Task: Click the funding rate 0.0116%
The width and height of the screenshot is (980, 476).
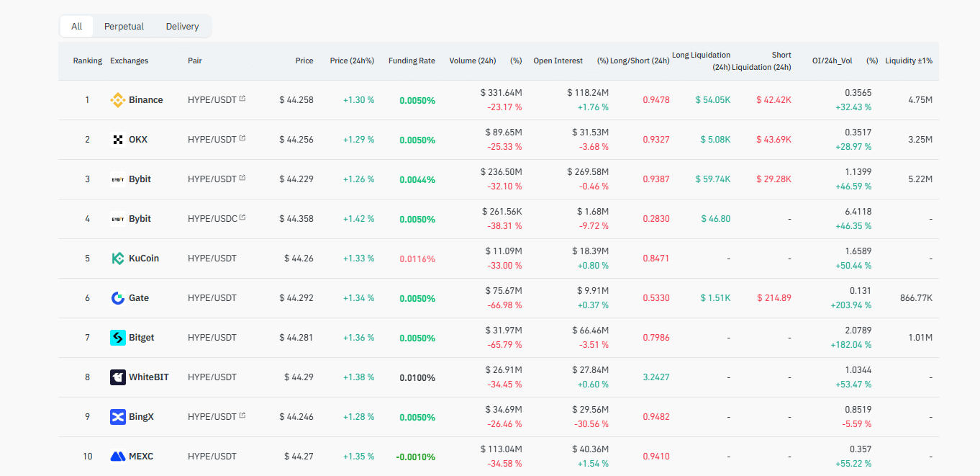Action: pos(417,259)
